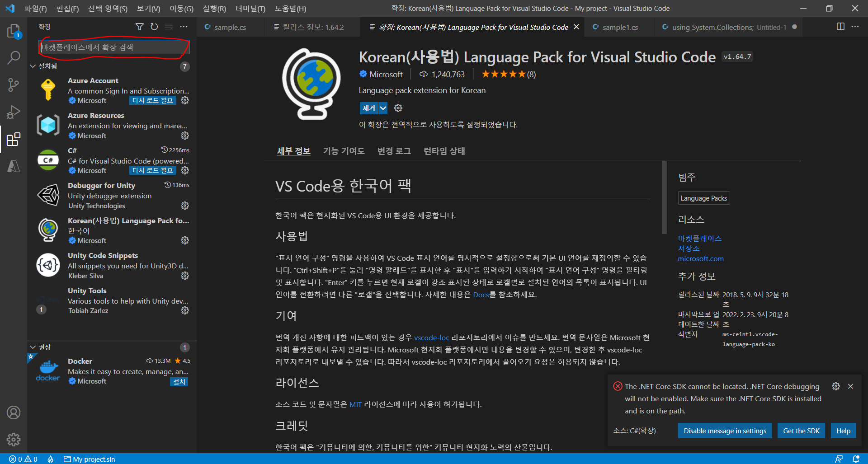Click the feedback icon in status bar
The width and height of the screenshot is (868, 464).
coord(839,459)
